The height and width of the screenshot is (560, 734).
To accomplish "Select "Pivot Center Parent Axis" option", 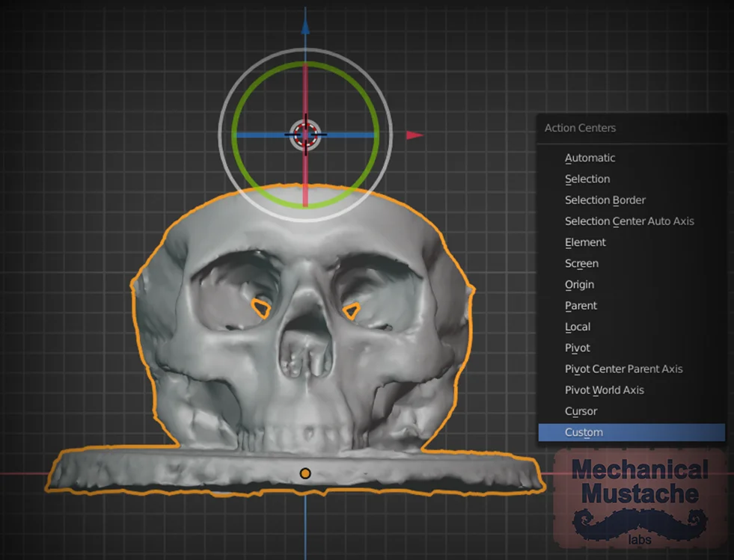I will [x=623, y=369].
